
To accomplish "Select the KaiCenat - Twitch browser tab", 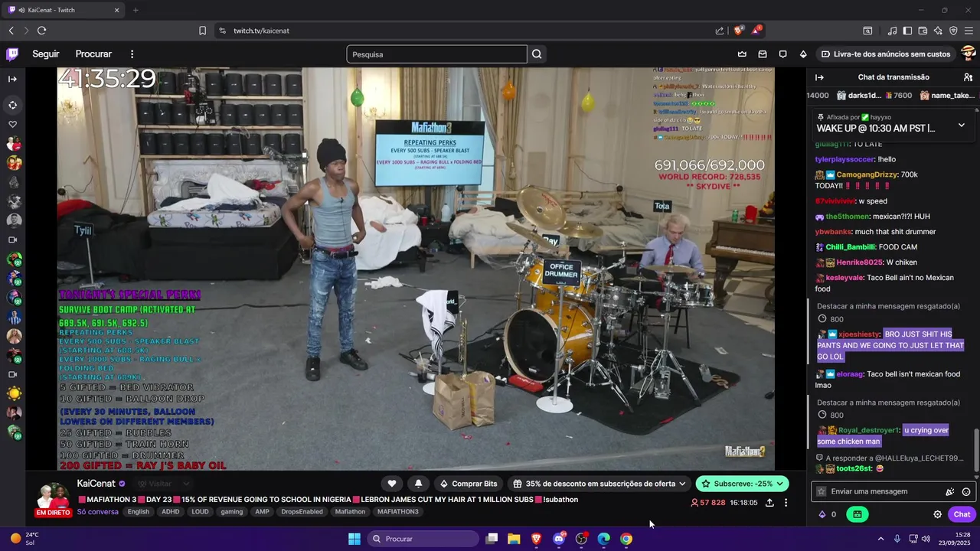I will tap(64, 10).
